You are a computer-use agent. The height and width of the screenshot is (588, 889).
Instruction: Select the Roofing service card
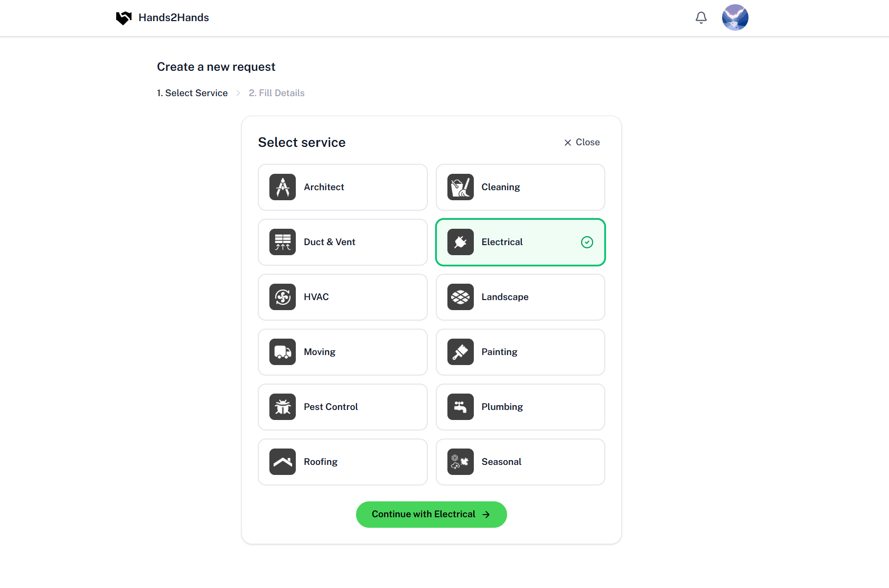click(x=343, y=462)
